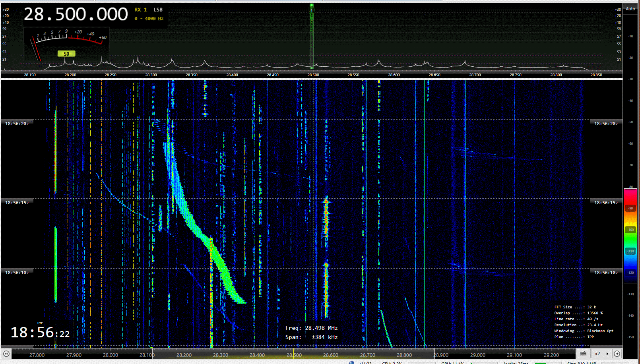Click the LSB mode label
This screenshot has height=364, width=640.
coord(158,10)
